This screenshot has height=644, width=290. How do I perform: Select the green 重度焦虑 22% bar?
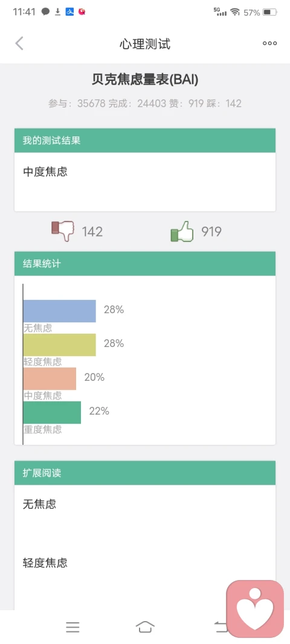point(52,412)
